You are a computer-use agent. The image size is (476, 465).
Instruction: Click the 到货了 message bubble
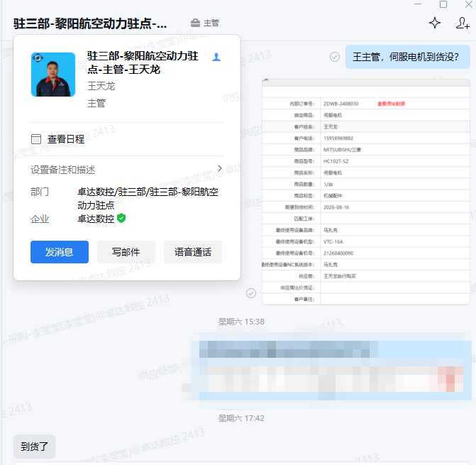click(34, 447)
